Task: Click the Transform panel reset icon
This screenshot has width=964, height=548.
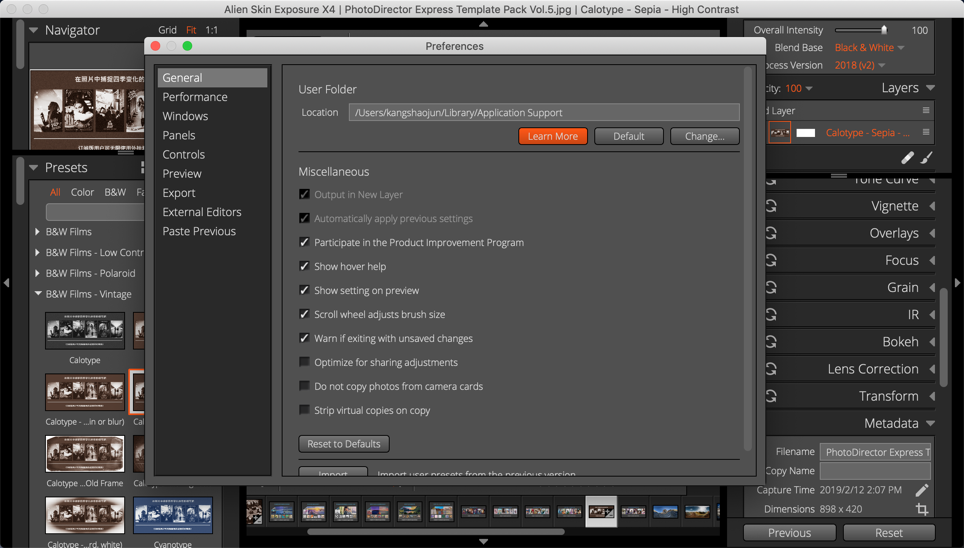Action: [x=771, y=396]
